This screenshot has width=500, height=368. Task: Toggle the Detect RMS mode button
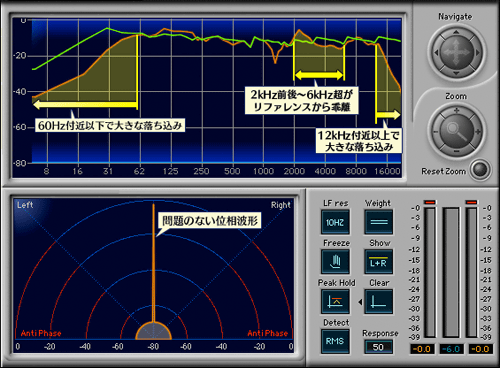[x=335, y=341]
